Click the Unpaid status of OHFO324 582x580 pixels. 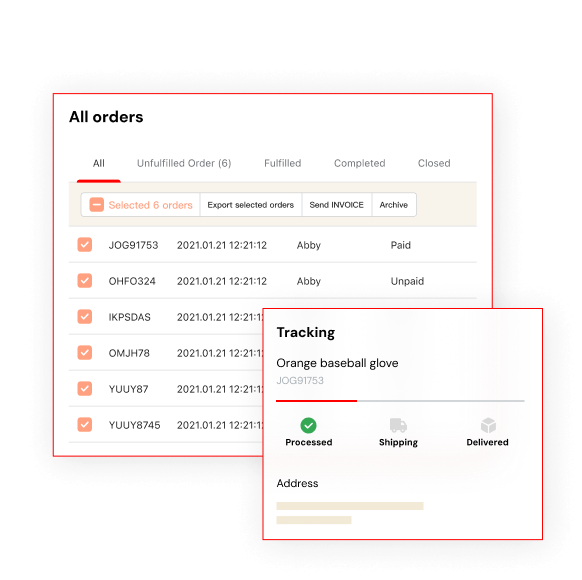coord(407,281)
